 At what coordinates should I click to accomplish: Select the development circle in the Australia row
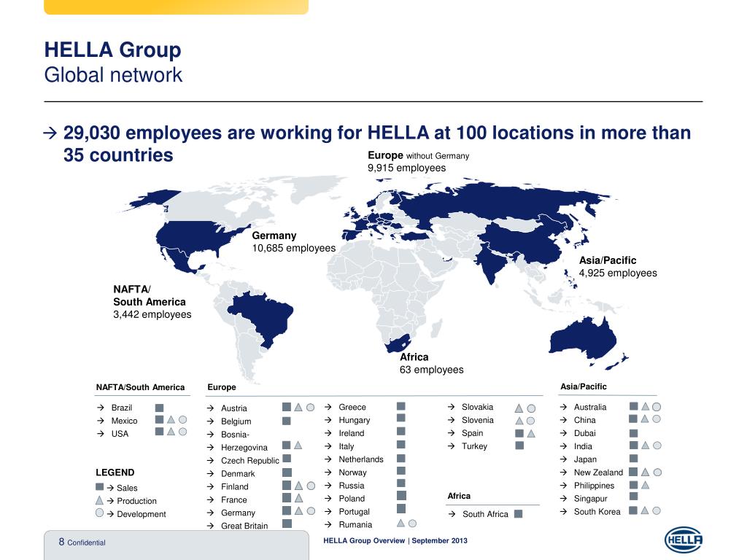pos(657,407)
